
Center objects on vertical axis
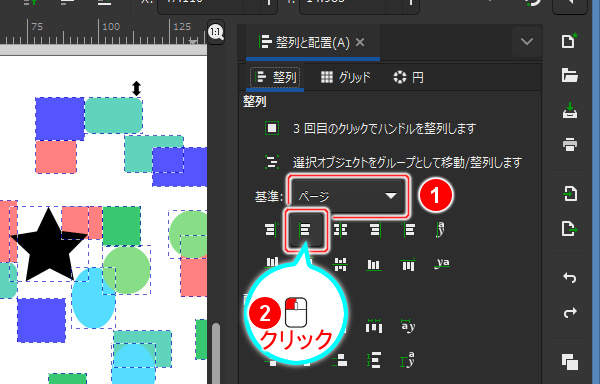pyautogui.click(x=340, y=229)
